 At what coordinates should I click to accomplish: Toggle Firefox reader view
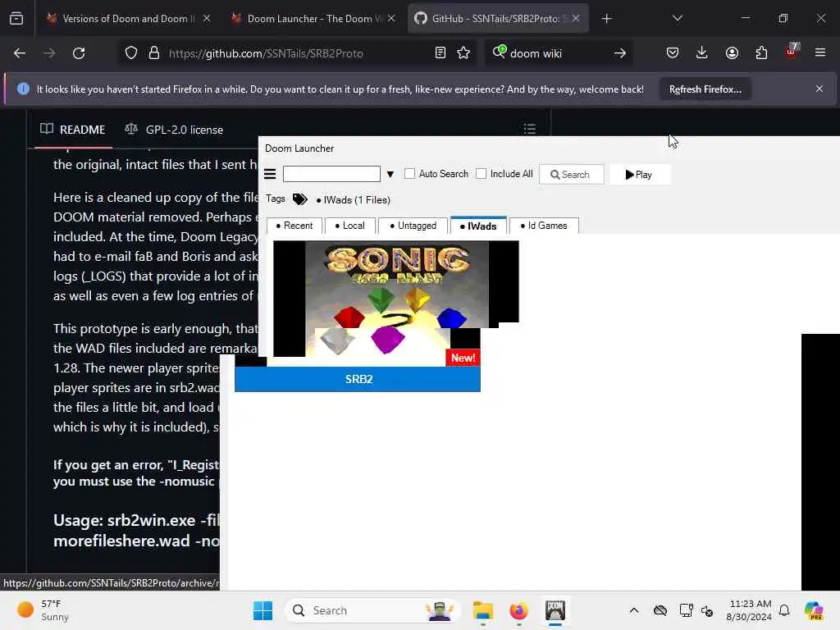point(441,53)
